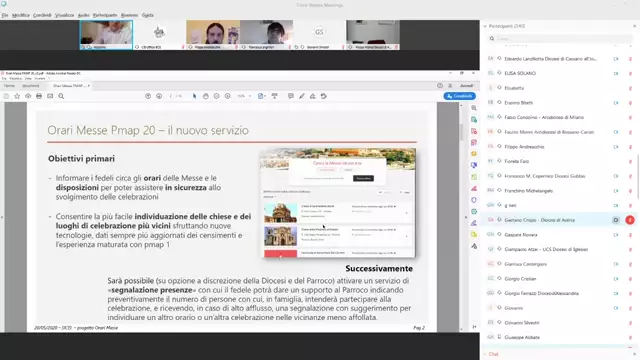This screenshot has width=640, height=360.
Task: Click the Accedi sign-in link in Acrobat
Action: 466,86
